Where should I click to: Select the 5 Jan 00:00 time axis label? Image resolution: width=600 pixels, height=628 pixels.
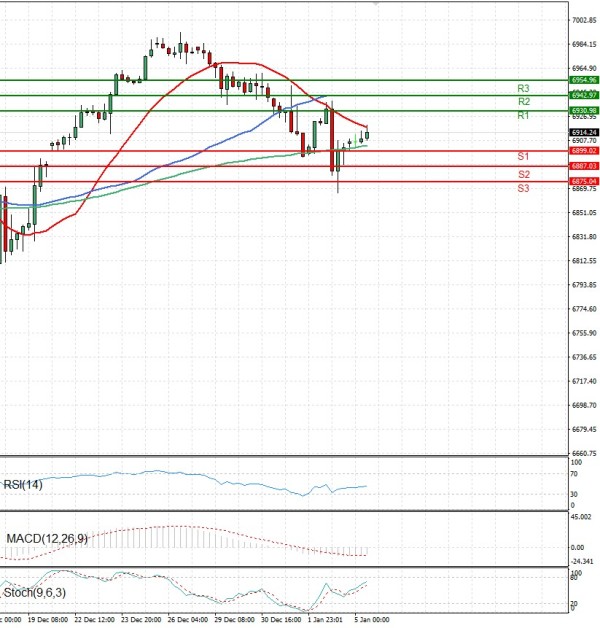(x=371, y=620)
